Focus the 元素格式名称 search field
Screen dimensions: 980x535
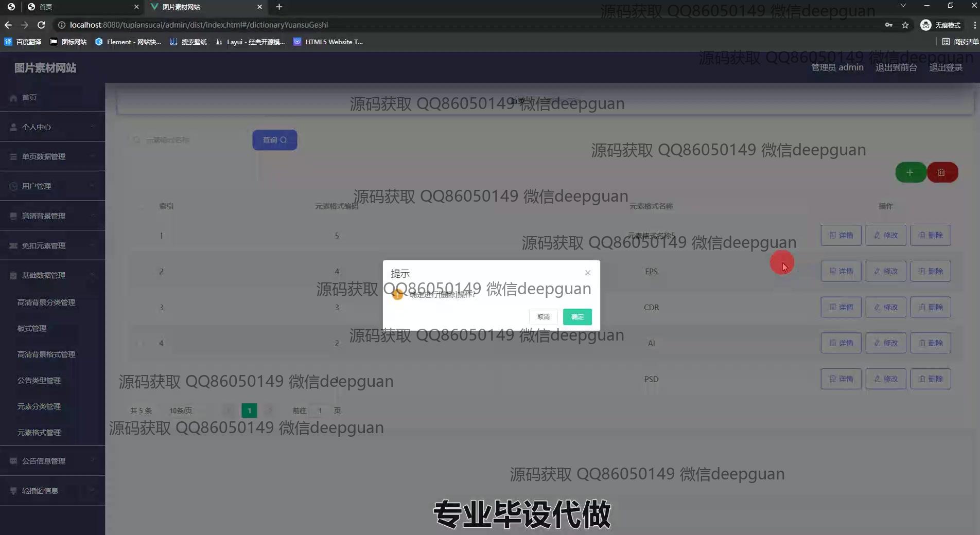click(x=188, y=140)
